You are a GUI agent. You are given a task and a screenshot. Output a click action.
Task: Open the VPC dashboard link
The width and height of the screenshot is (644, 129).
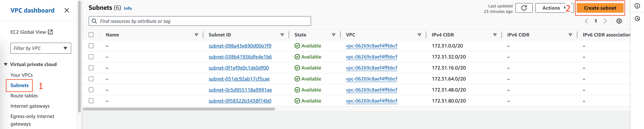pyautogui.click(x=32, y=10)
